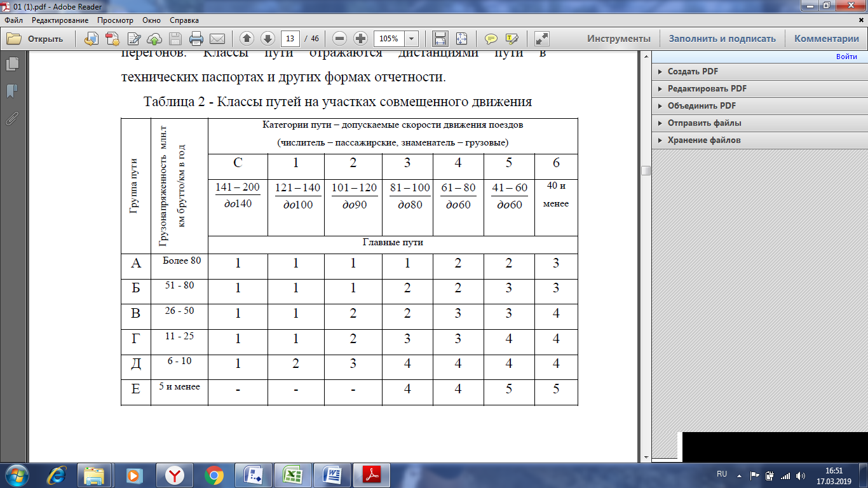
Task: Open Google Chrome from taskbar
Action: (214, 475)
